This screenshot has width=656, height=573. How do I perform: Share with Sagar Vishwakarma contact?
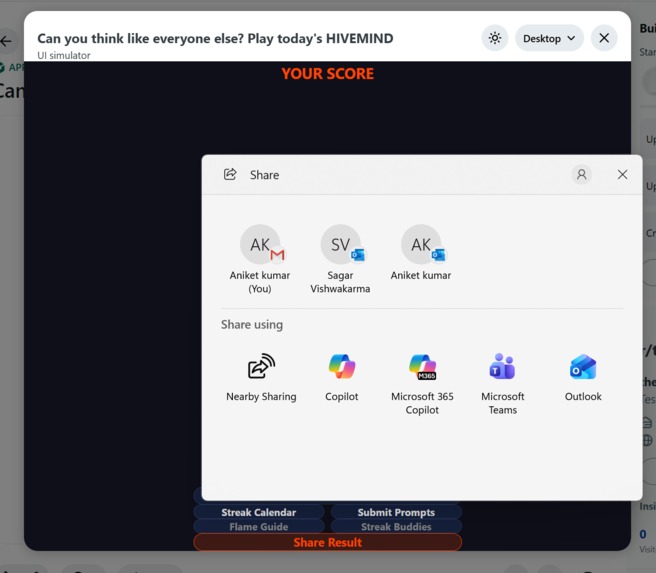pos(340,259)
